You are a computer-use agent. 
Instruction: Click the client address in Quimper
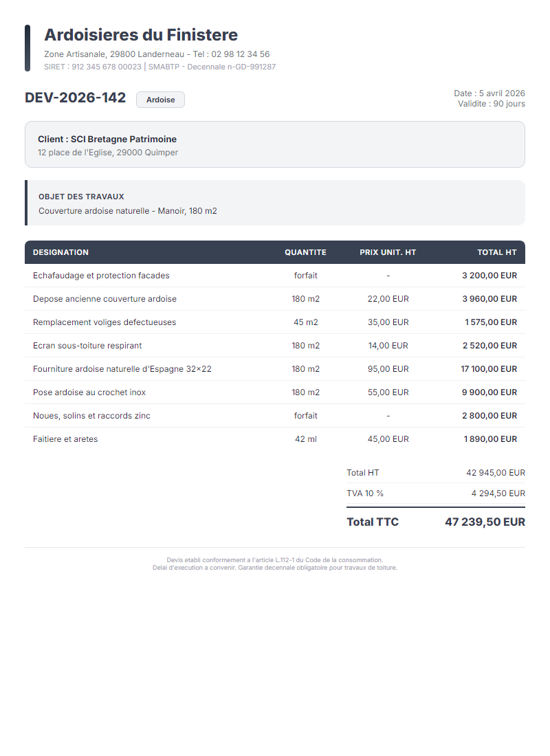[x=108, y=153]
